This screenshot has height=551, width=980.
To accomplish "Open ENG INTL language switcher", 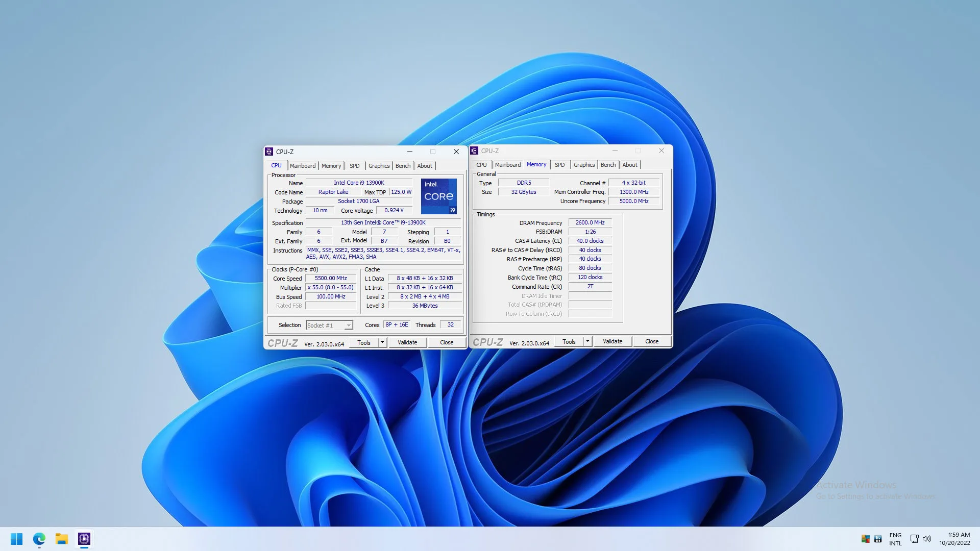I will click(895, 539).
